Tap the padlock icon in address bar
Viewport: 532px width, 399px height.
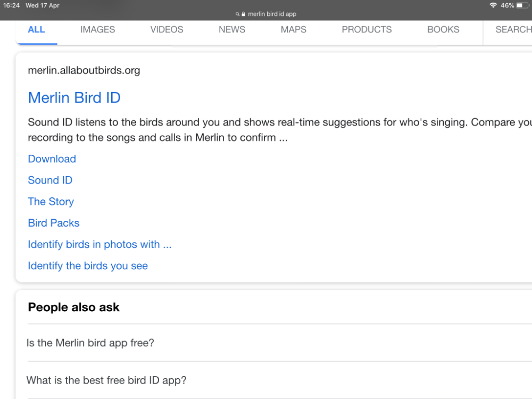[243, 14]
